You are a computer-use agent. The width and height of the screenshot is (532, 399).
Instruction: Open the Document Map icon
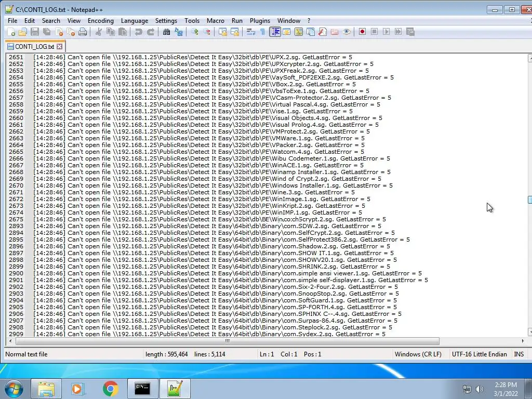(x=299, y=32)
